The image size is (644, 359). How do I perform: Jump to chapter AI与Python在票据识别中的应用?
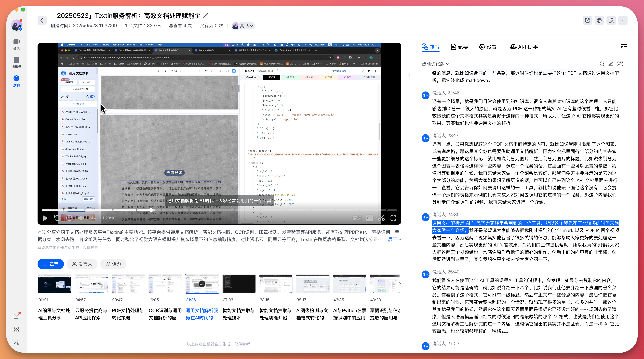349,314
